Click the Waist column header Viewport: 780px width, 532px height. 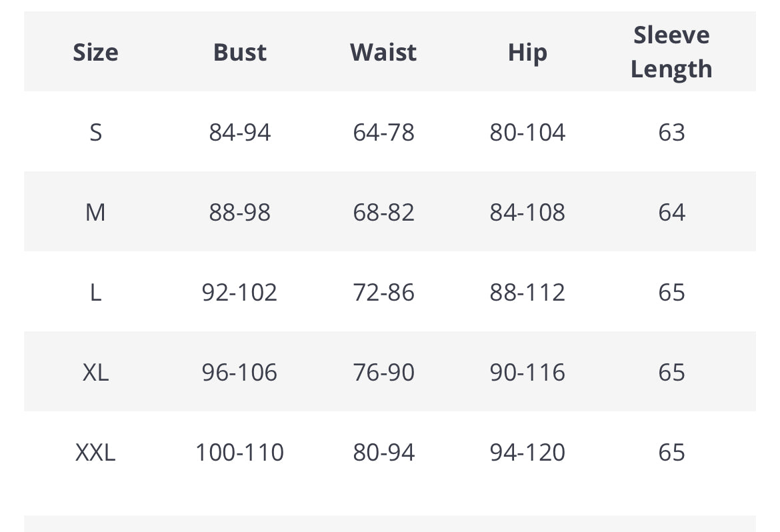point(383,52)
